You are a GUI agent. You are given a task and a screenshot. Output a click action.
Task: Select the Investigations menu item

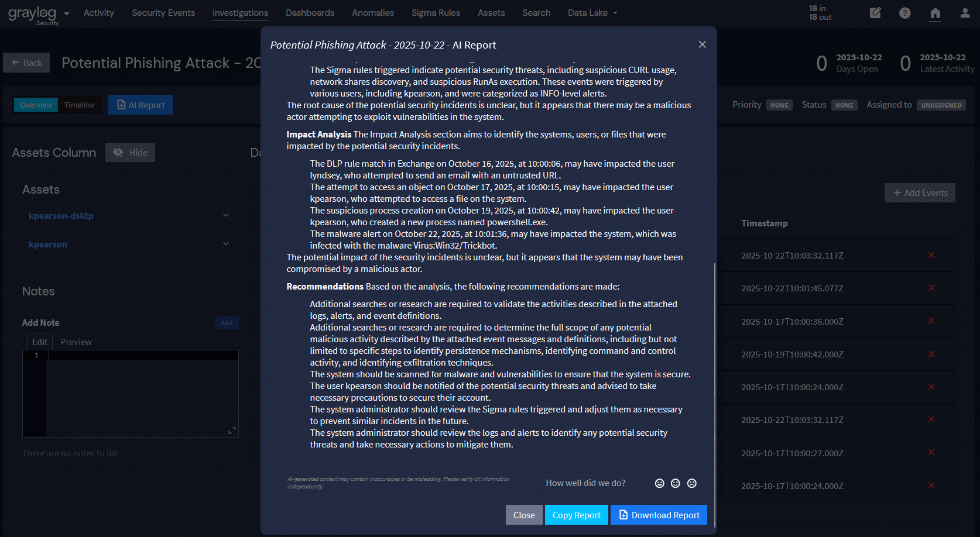240,12
